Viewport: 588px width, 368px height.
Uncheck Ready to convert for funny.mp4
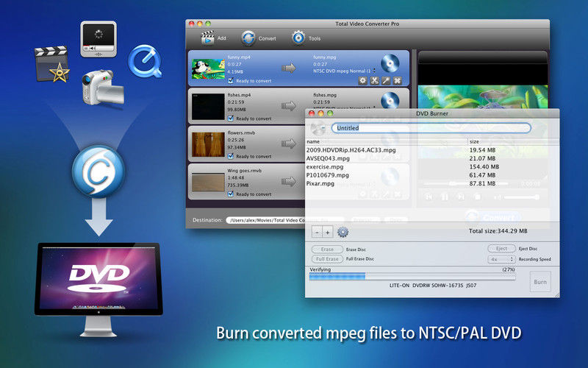coord(231,80)
